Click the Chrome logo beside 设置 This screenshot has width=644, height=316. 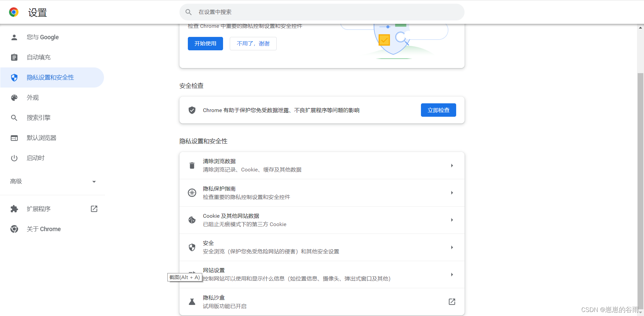14,12
